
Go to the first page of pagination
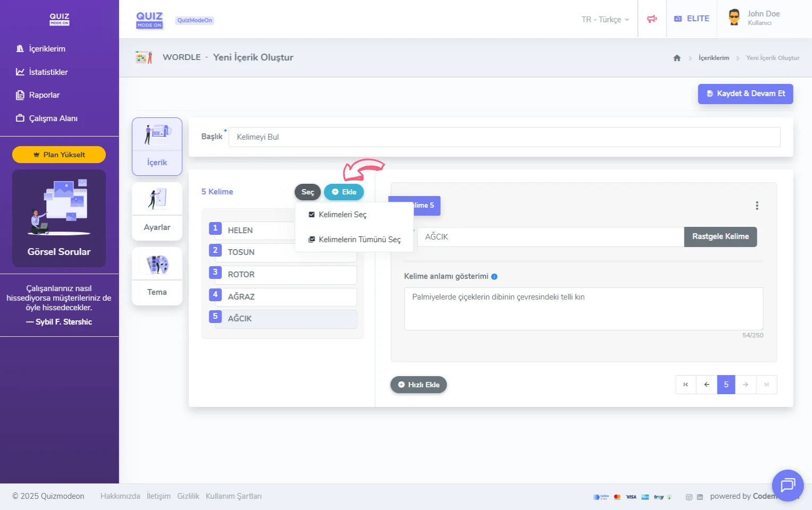pos(686,385)
